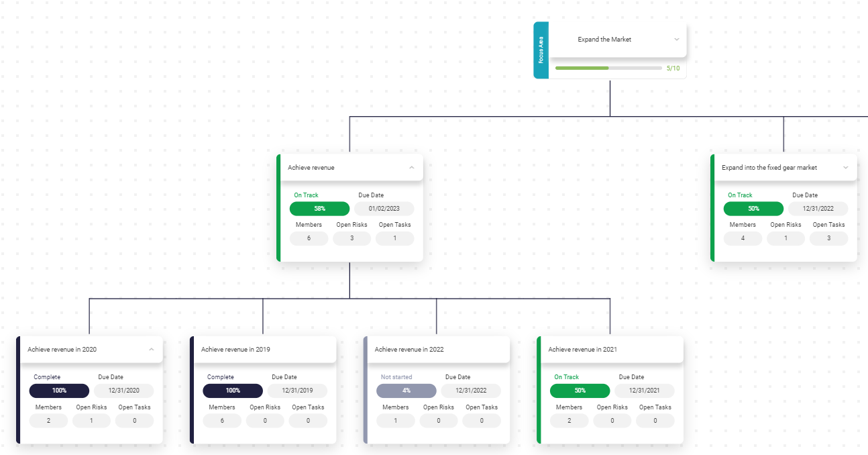Expand 'Expand into the fixed gear market' chevron
Image resolution: width=868 pixels, height=455 pixels.
845,168
